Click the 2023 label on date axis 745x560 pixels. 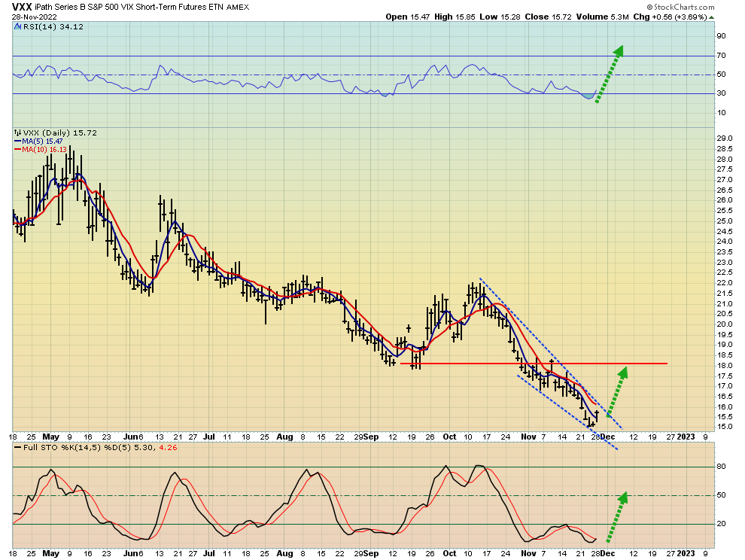point(686,436)
